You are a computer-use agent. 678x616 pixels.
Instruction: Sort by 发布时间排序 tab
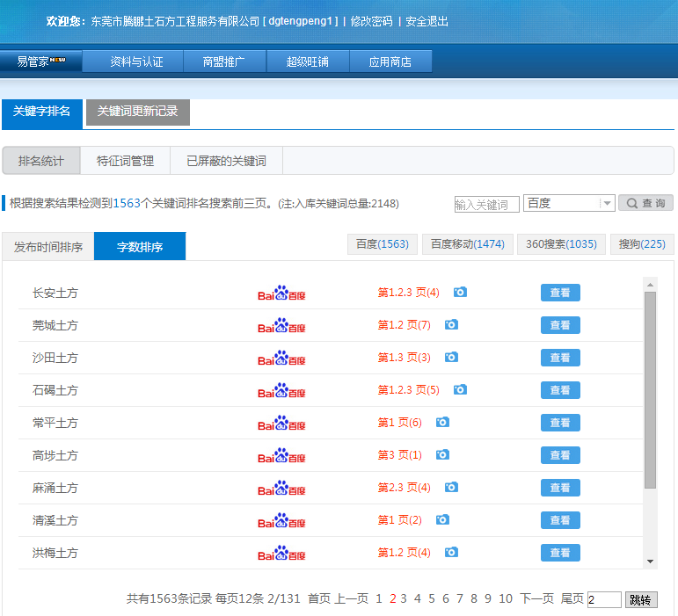48,247
